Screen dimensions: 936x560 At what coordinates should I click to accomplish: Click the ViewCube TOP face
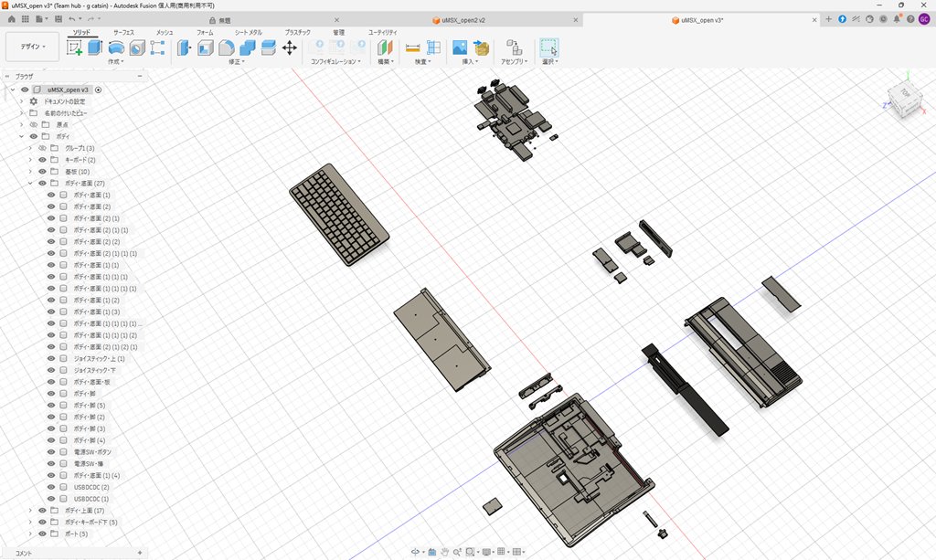pos(905,93)
